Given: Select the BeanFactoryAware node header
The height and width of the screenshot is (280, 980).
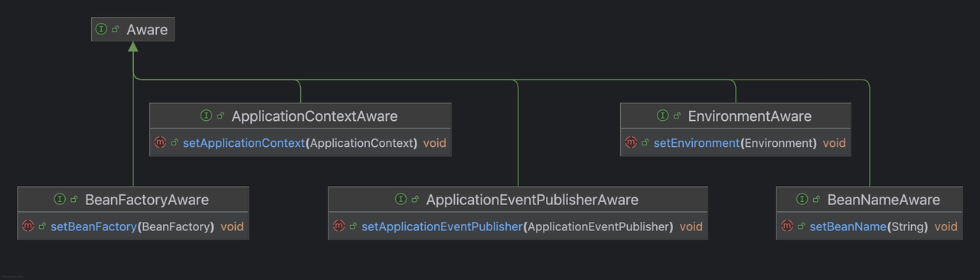Looking at the screenshot, I should coord(133,199).
